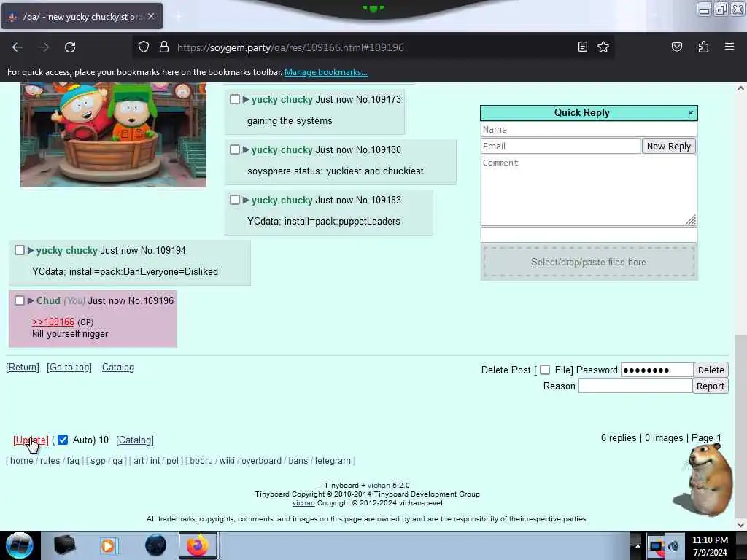Click the Delete button
This screenshot has width=747, height=560.
(x=711, y=370)
